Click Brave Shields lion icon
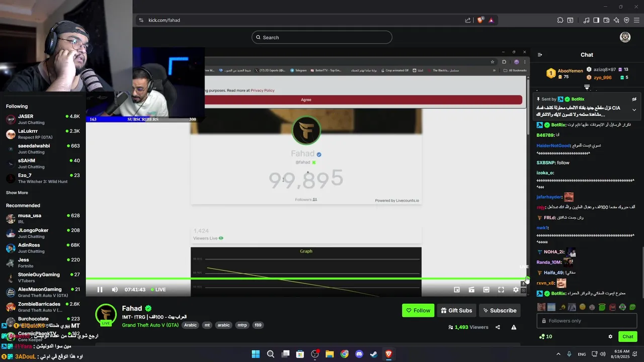The image size is (644, 362). coord(480,20)
